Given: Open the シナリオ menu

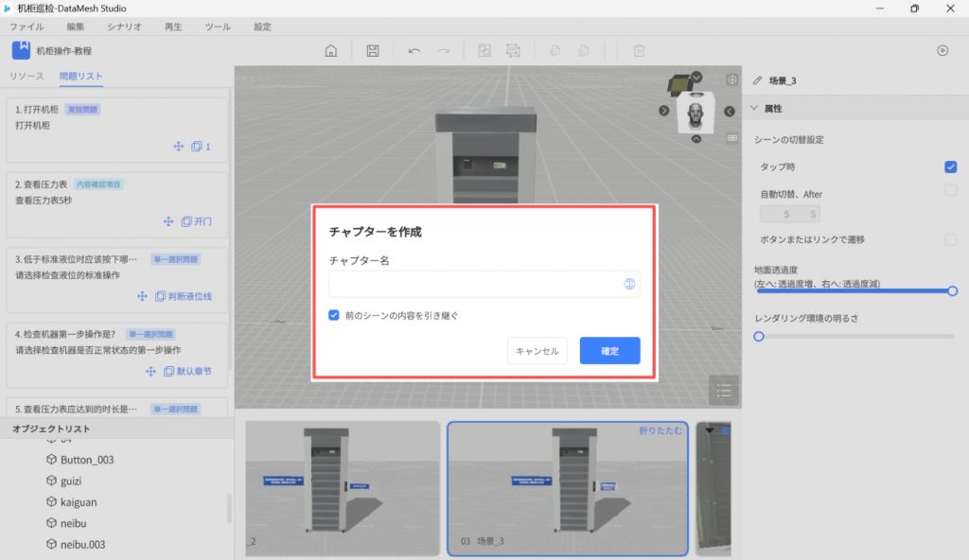Looking at the screenshot, I should tap(125, 27).
